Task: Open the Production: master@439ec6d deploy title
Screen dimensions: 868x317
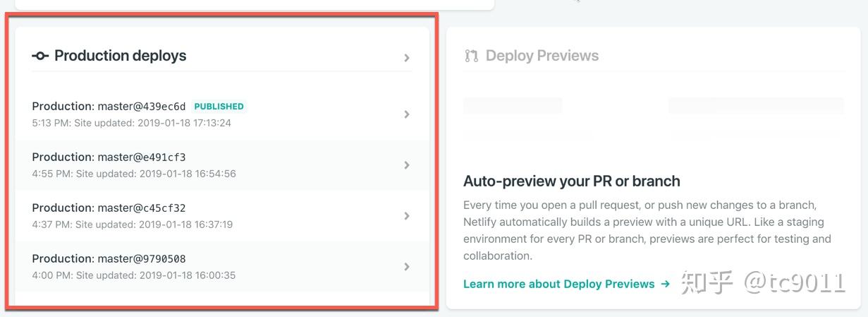Action: click(109, 107)
